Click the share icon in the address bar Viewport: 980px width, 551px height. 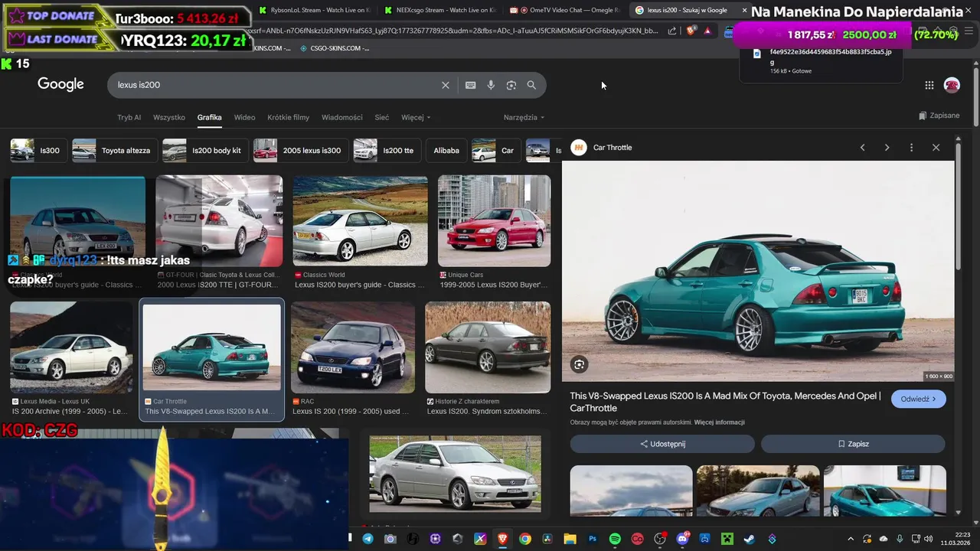[672, 31]
